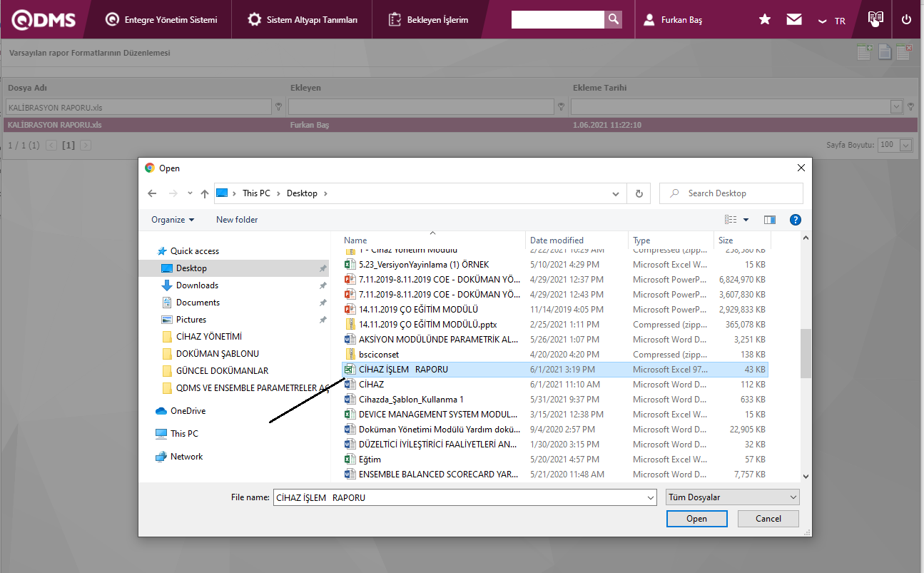The image size is (924, 573).
Task: Sort files by Date modified column
Action: (x=557, y=240)
